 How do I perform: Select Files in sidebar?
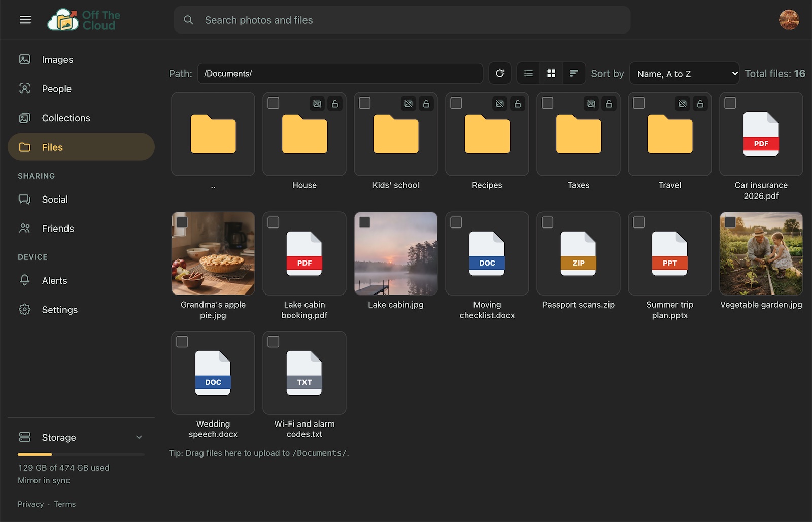pyautogui.click(x=81, y=147)
